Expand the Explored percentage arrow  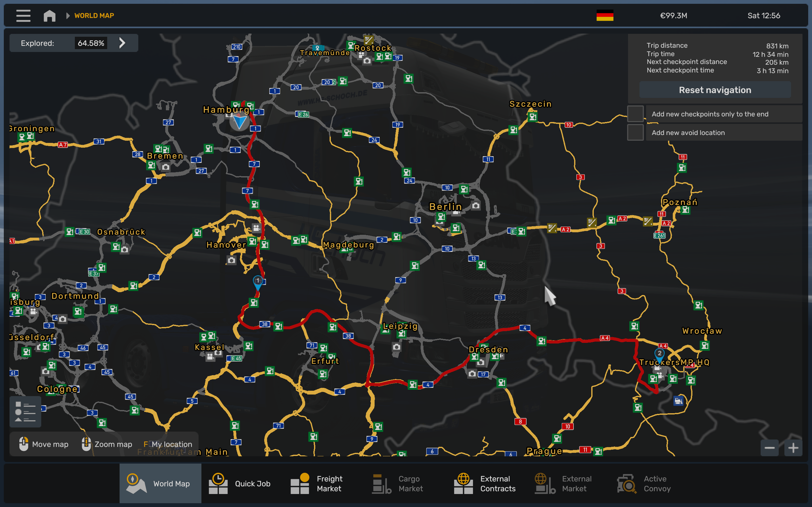pyautogui.click(x=122, y=43)
